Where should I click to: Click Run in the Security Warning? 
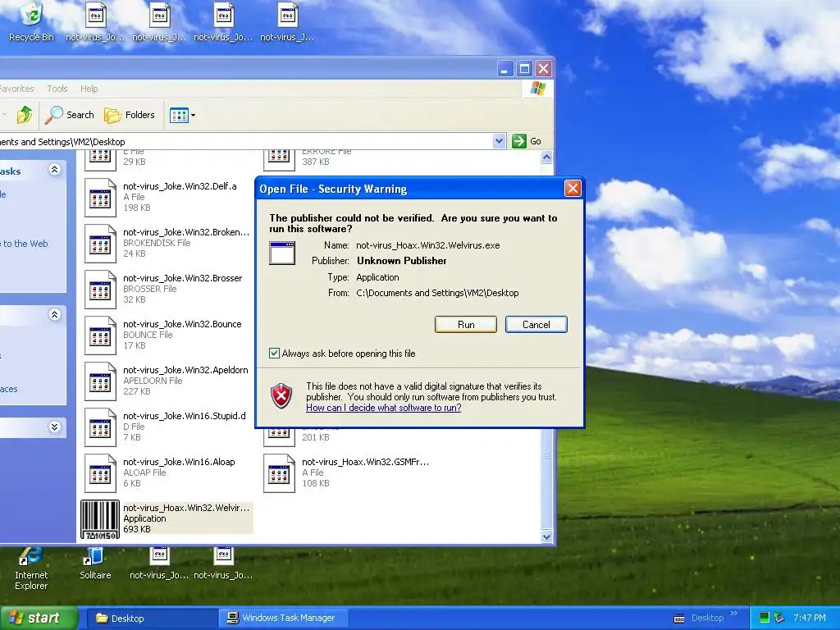[466, 324]
